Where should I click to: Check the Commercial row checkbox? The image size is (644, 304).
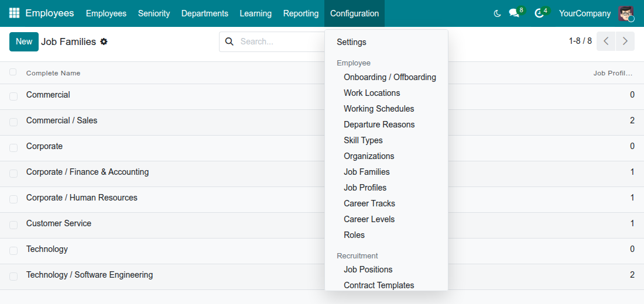coord(13,96)
